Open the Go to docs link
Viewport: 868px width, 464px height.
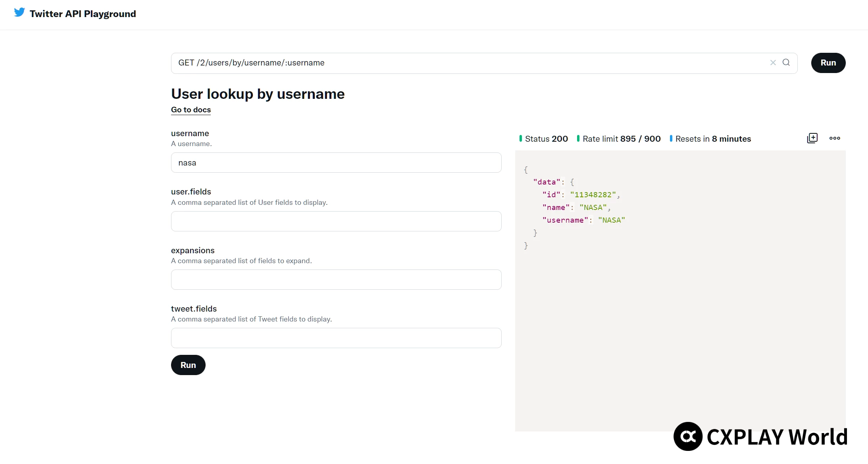click(x=191, y=110)
